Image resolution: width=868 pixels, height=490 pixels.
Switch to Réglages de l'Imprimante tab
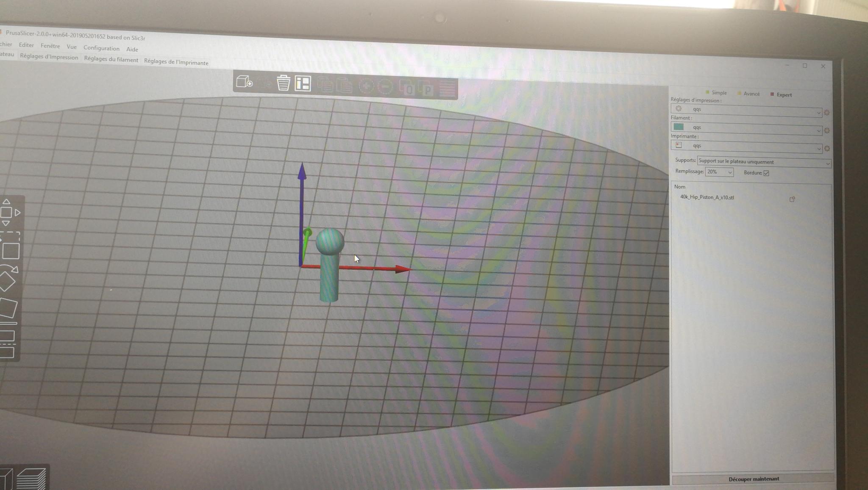[x=176, y=62]
